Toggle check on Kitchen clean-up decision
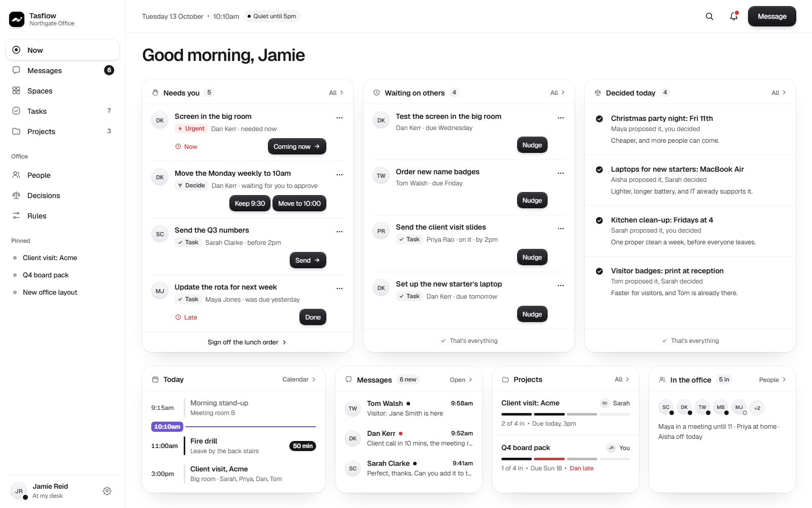The width and height of the screenshot is (812, 508). pos(599,220)
